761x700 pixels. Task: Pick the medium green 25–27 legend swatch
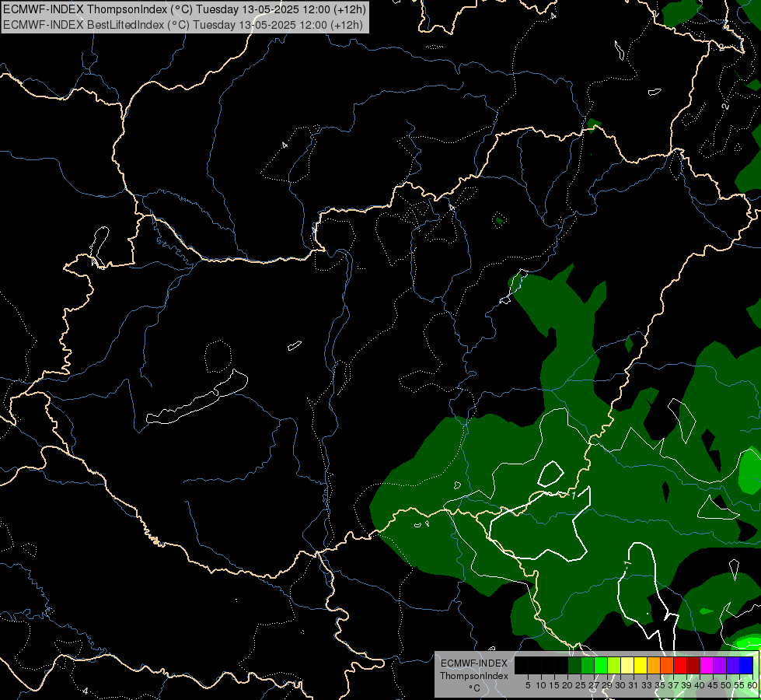tap(588, 665)
